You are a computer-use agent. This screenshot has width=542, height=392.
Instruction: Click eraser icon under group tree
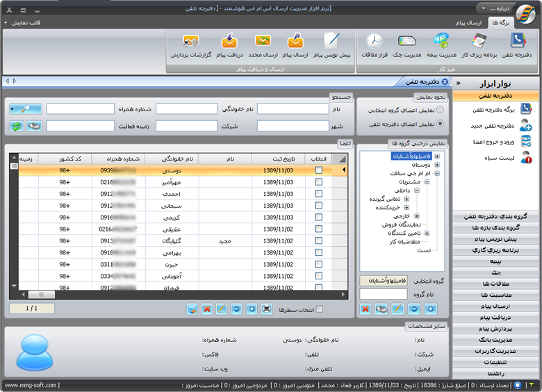[381, 309]
